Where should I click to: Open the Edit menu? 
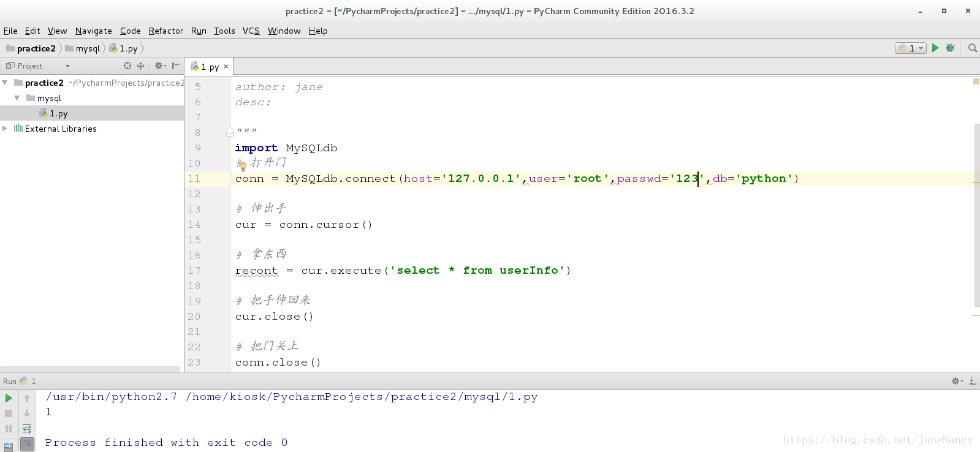[32, 31]
